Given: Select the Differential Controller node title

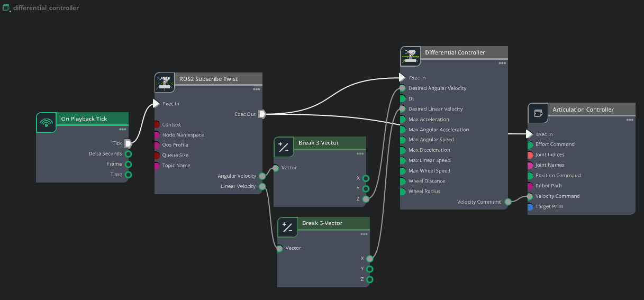Looking at the screenshot, I should pos(455,52).
